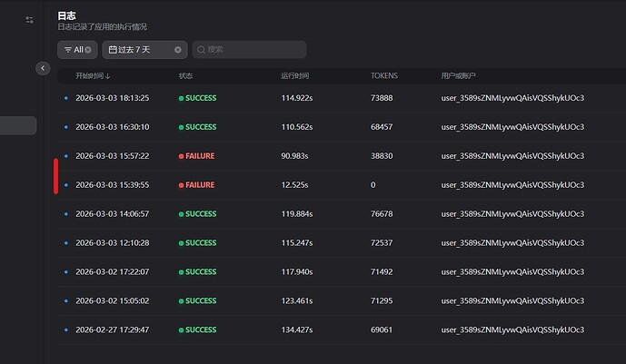
Task: Click the calendar icon in date filter
Action: (113, 50)
